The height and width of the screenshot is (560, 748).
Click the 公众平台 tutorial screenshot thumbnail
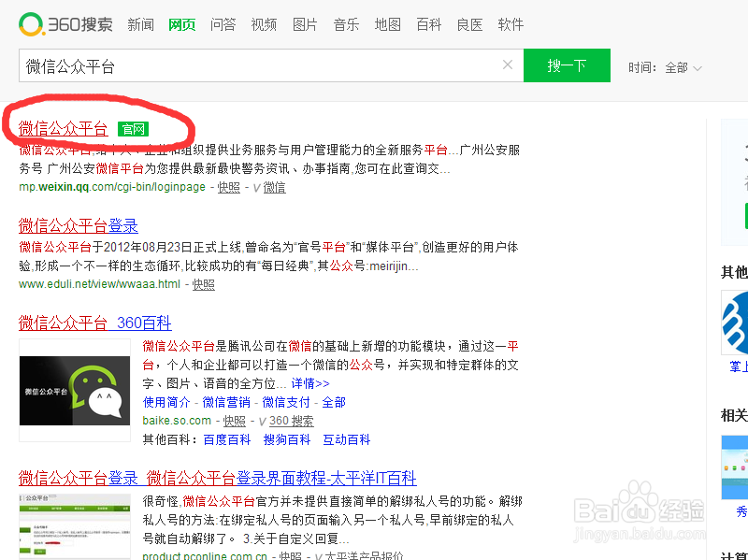point(75,526)
